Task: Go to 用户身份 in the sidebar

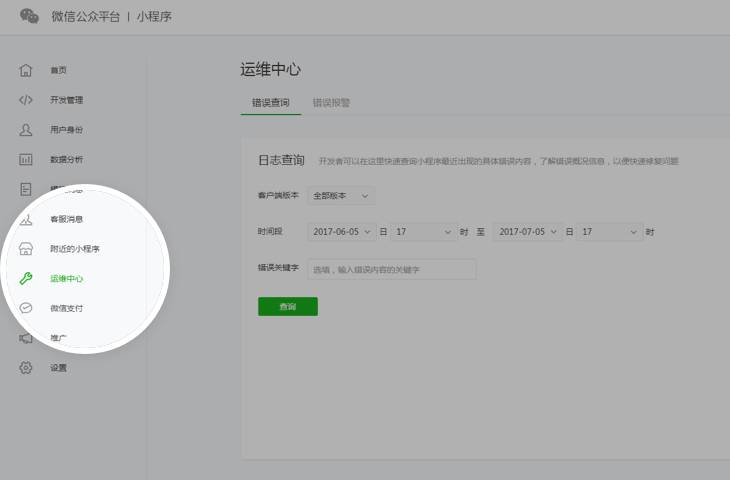Action: pyautogui.click(x=67, y=130)
